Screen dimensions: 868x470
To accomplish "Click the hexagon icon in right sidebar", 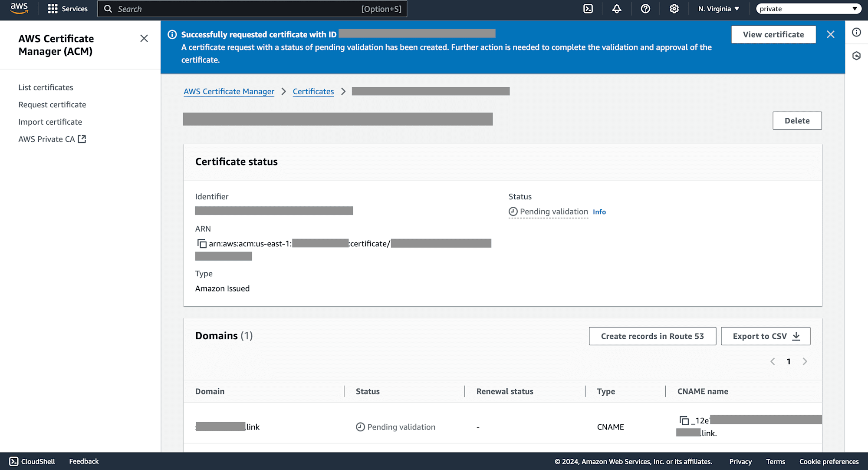I will point(856,56).
